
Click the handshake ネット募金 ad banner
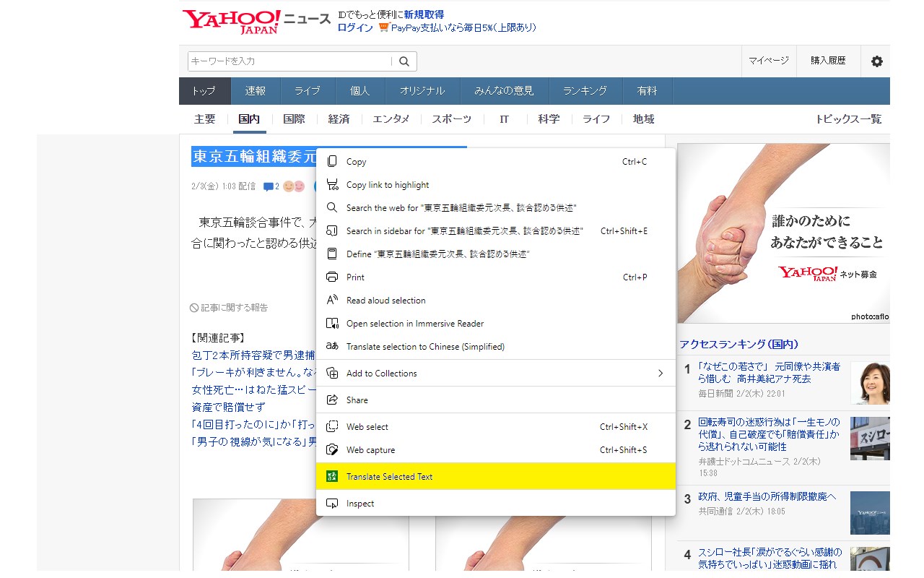click(x=783, y=233)
